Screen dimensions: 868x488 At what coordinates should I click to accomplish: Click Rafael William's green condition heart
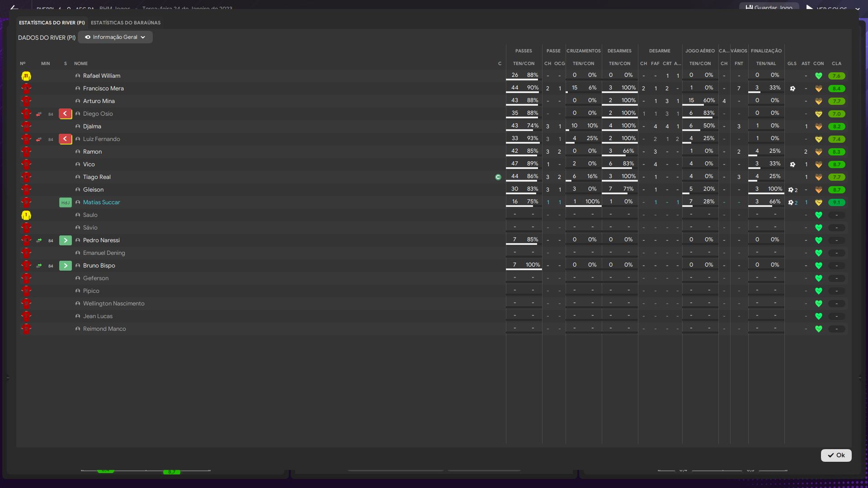coord(819,76)
